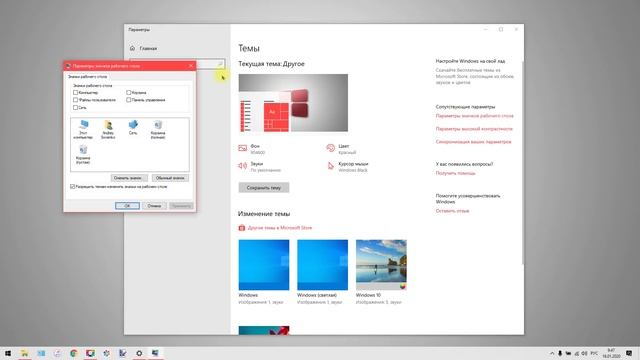This screenshot has height=360, width=640.
Task: Confirm dialog with the OK button
Action: click(x=127, y=206)
